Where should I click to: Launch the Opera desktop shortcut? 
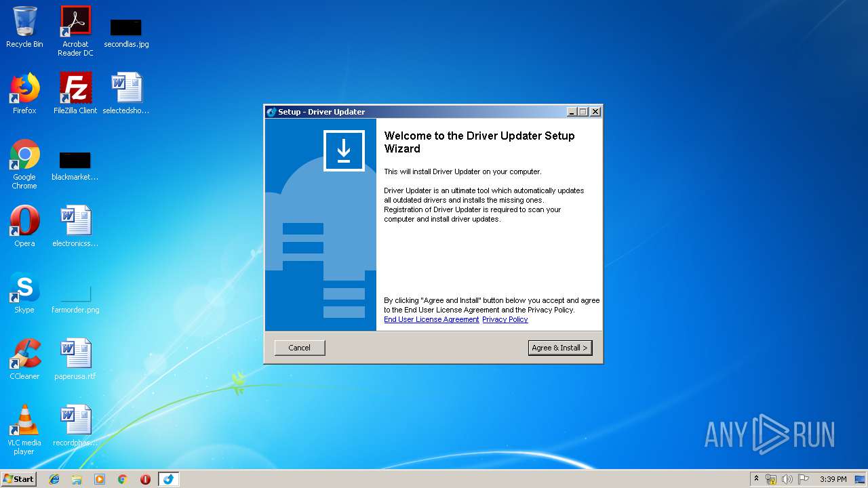24,226
